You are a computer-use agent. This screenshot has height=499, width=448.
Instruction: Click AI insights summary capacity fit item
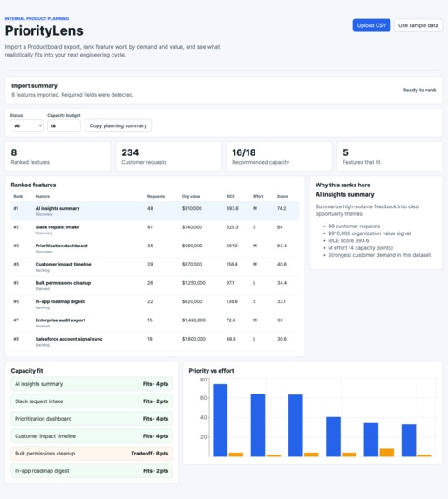(92, 384)
